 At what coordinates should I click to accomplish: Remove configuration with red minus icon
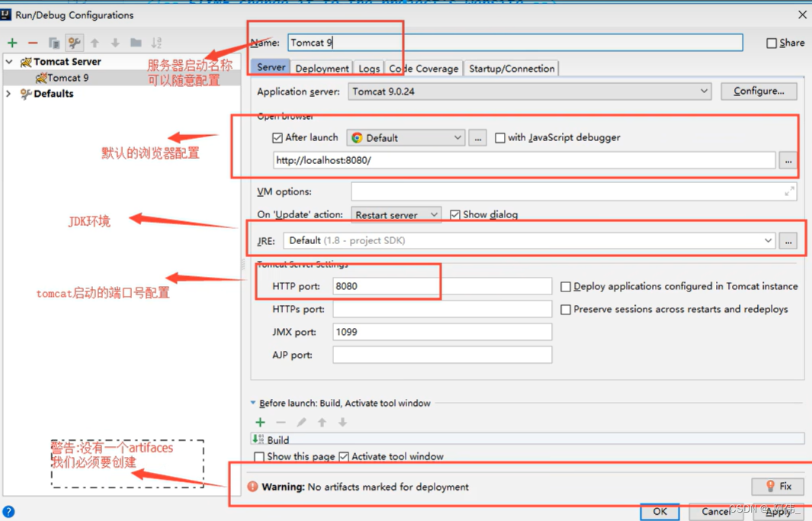tap(33, 43)
